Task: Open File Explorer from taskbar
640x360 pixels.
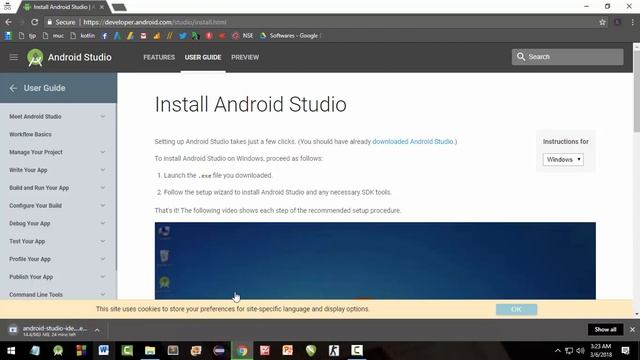Action: pyautogui.click(x=150, y=351)
